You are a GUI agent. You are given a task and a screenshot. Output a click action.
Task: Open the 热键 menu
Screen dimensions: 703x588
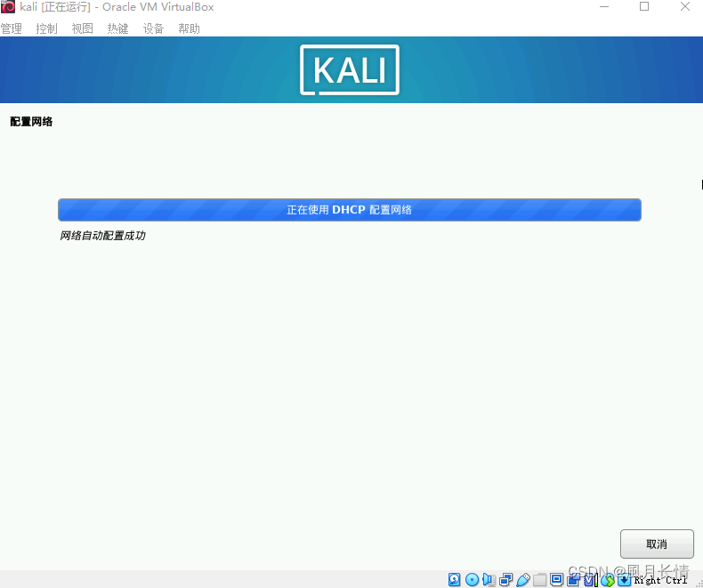click(x=118, y=28)
